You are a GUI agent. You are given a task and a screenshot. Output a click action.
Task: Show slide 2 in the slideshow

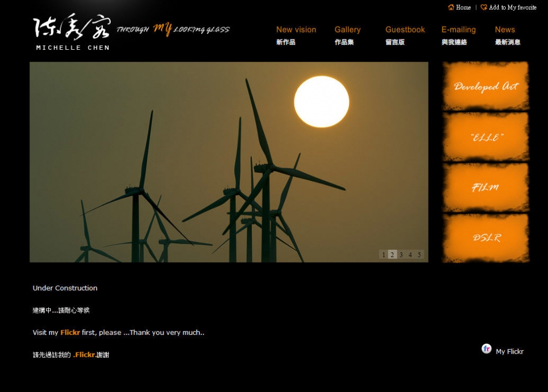[x=392, y=255]
